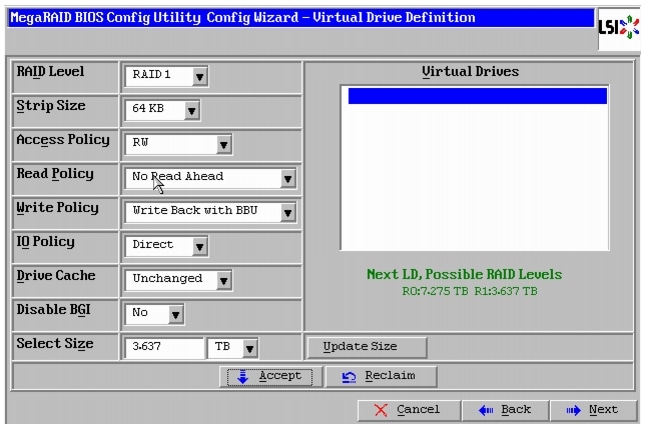
Task: Go Back using the Back button label
Action: coord(516,410)
